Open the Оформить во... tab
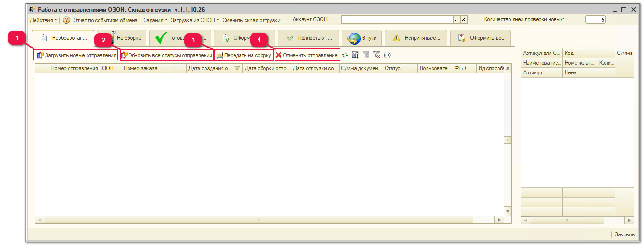This screenshot has height=246, width=644. [480, 38]
